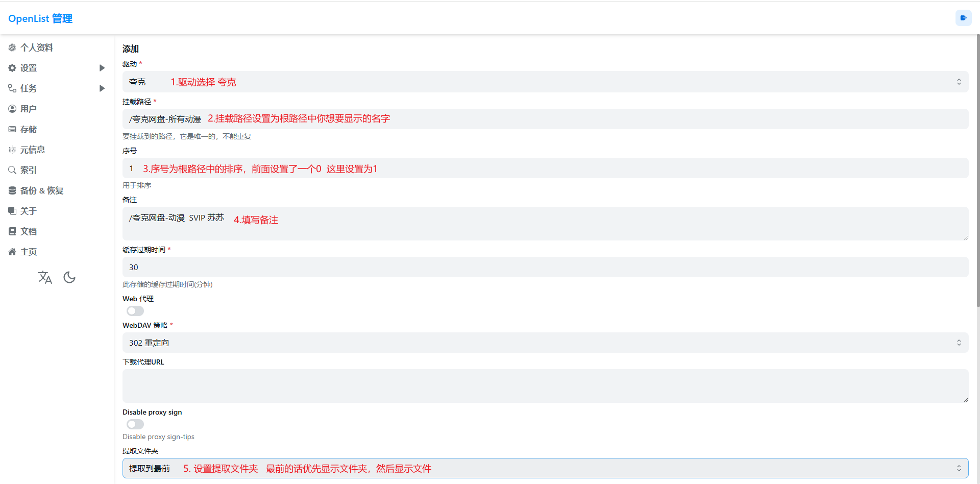Click the gear icon beside 设置
Screen dimensions: 980x484
coord(12,68)
